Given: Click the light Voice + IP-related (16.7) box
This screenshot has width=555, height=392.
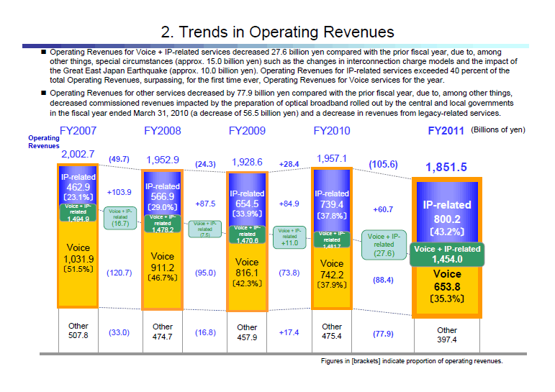Looking at the screenshot, I should [x=120, y=218].
